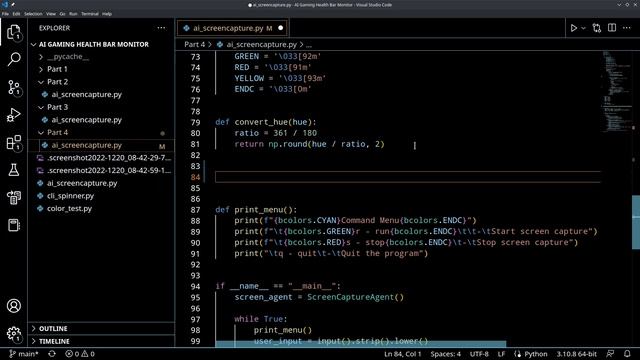Expand the Part 1 folder
Viewport: 640px width, 360px height.
(57, 69)
